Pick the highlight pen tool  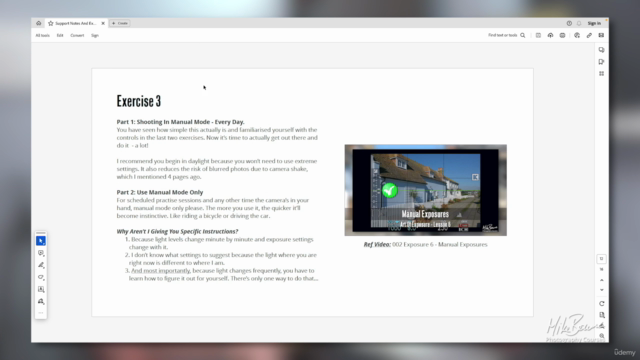point(41,265)
